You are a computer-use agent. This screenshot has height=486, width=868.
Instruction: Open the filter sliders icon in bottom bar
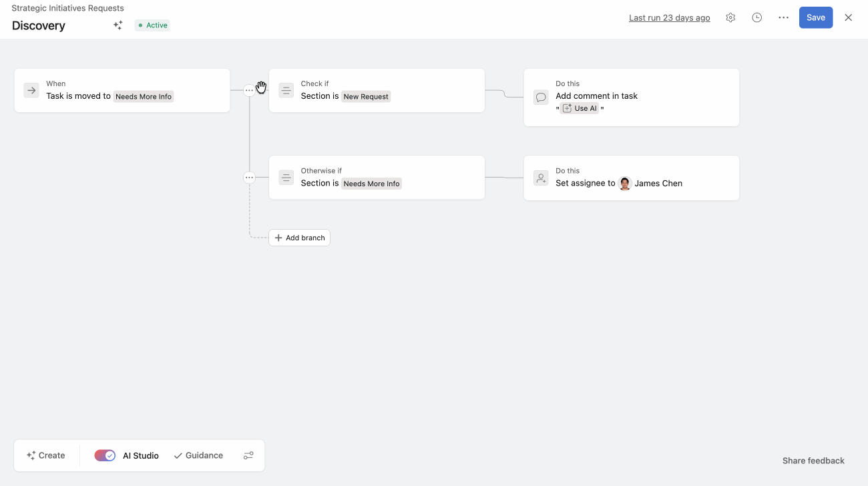(x=248, y=455)
